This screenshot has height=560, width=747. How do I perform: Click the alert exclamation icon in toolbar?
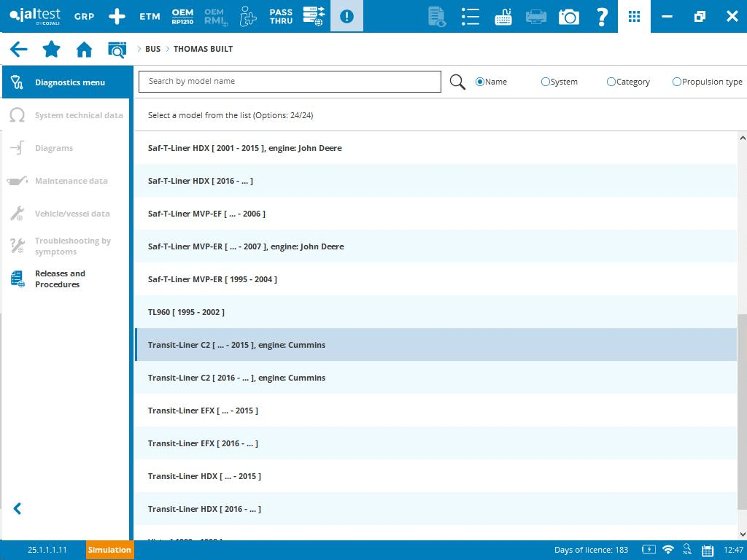click(x=347, y=16)
